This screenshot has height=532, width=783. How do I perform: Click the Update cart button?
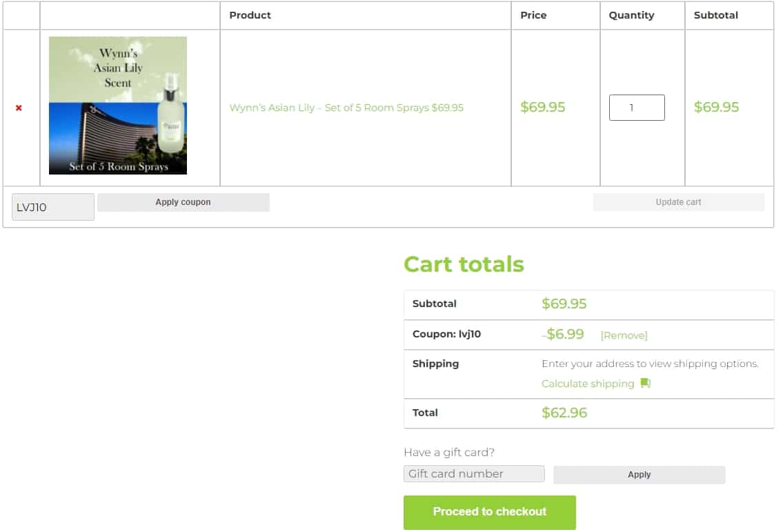(678, 202)
